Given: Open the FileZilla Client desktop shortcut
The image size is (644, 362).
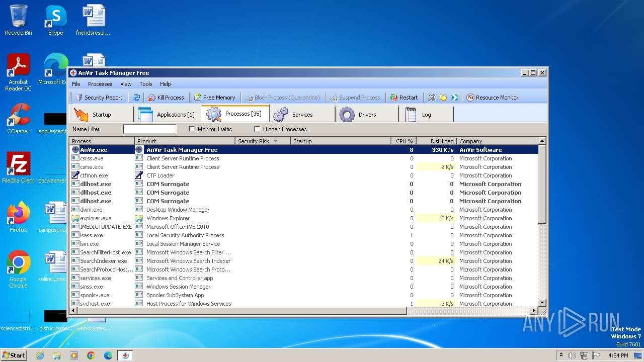Looking at the screenshot, I should (x=18, y=168).
